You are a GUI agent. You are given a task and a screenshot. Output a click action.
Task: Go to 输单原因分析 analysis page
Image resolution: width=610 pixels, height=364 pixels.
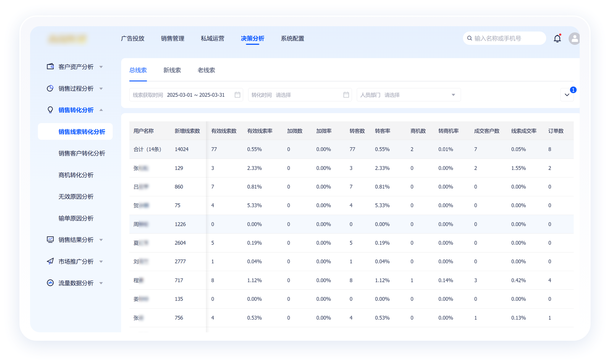[x=76, y=218]
